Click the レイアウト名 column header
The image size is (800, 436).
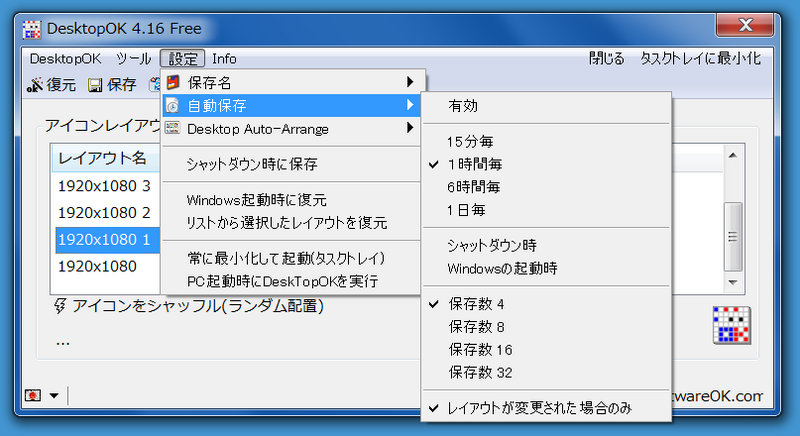pyautogui.click(x=105, y=158)
